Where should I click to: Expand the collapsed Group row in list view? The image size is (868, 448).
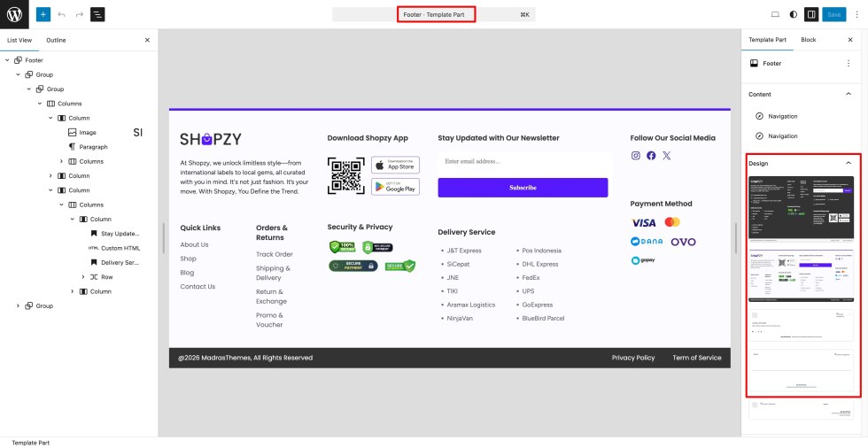click(18, 305)
